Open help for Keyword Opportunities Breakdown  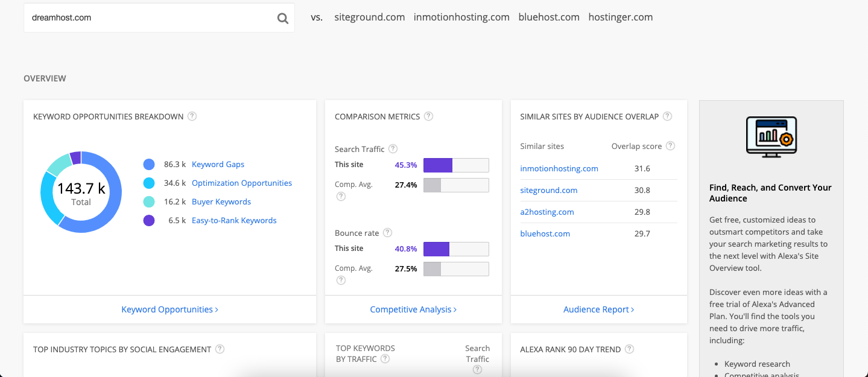tap(192, 116)
